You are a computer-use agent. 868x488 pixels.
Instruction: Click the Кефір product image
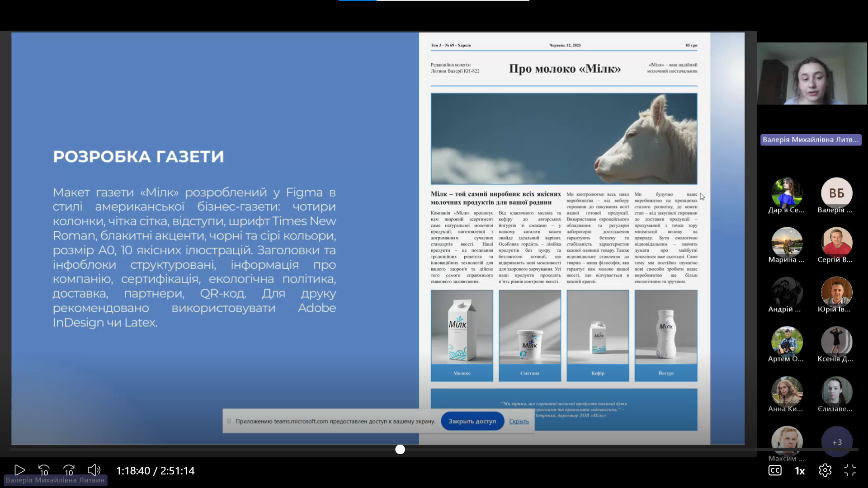(598, 327)
